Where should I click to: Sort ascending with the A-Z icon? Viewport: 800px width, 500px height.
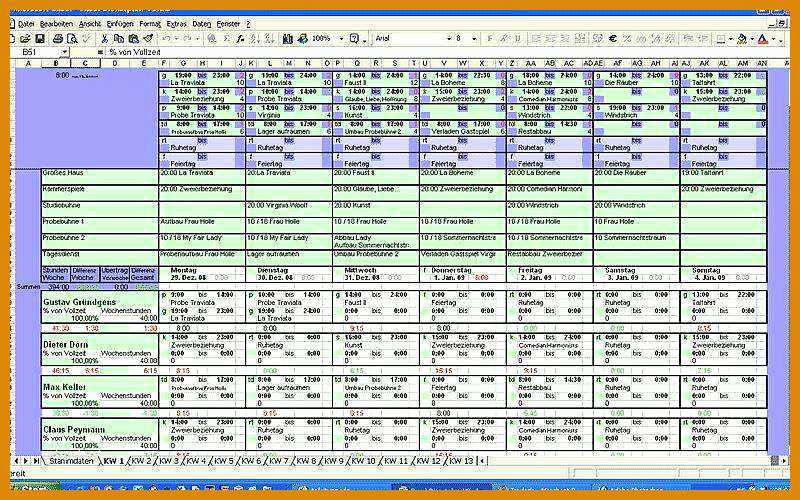point(255,39)
